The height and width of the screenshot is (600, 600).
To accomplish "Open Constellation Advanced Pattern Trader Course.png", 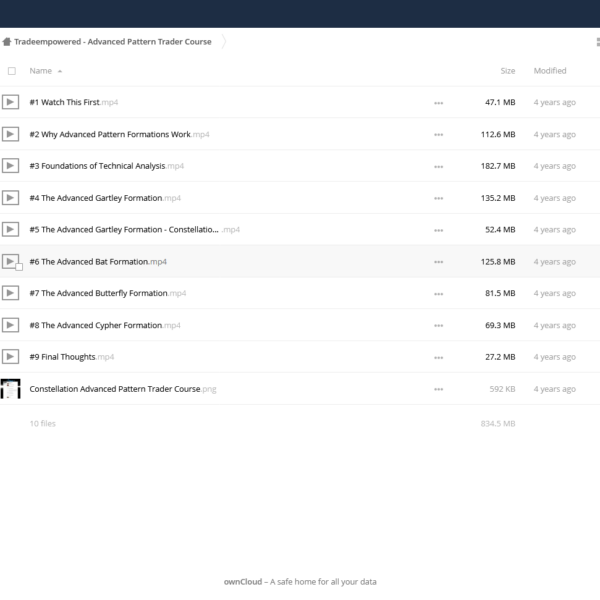I will click(123, 389).
